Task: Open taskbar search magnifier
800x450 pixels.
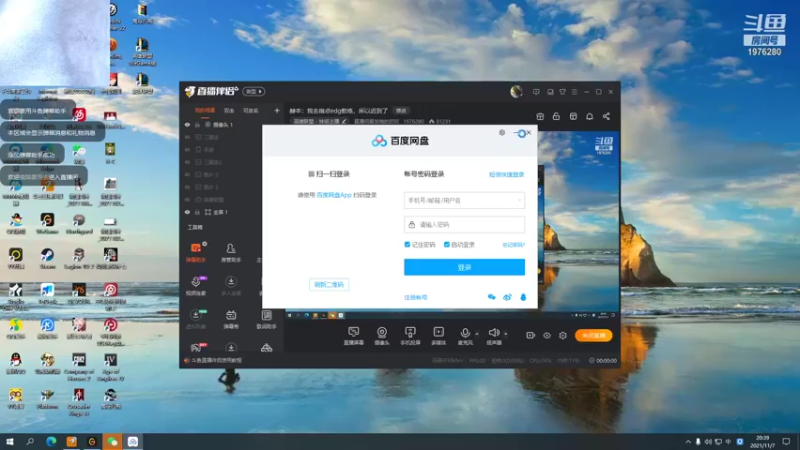Action: pos(30,441)
